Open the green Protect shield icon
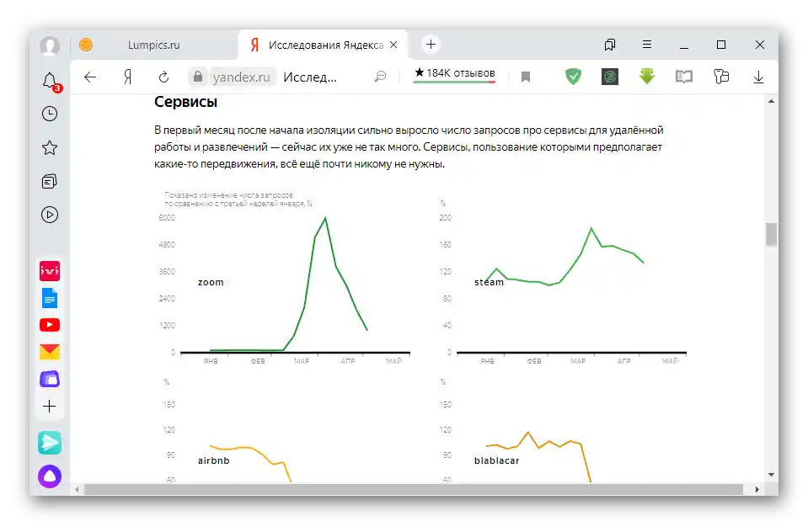Image resolution: width=808 pixels, height=532 pixels. click(x=573, y=77)
